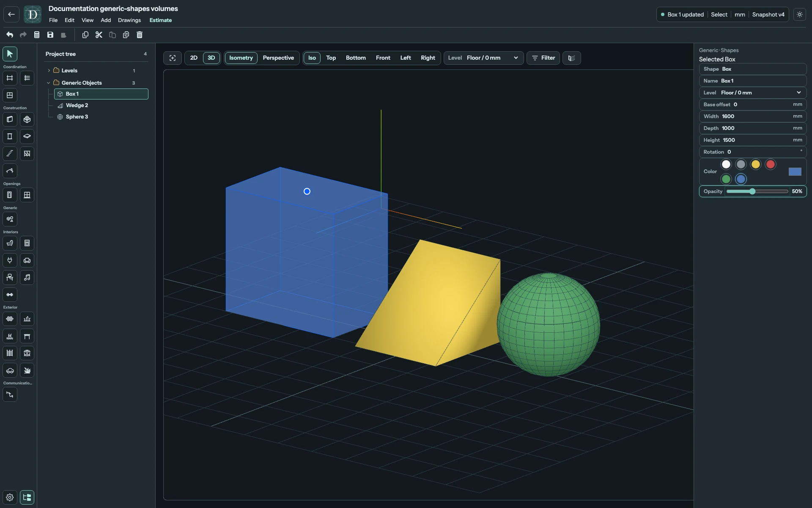Click the zoom-to-fit frame icon

tap(173, 58)
